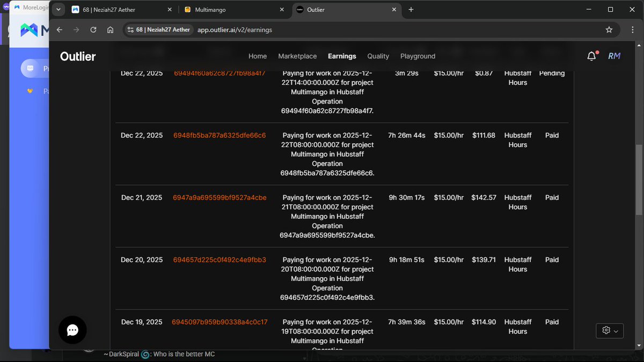This screenshot has width=644, height=362.
Task: Open the Playground nav item
Action: [418, 56]
